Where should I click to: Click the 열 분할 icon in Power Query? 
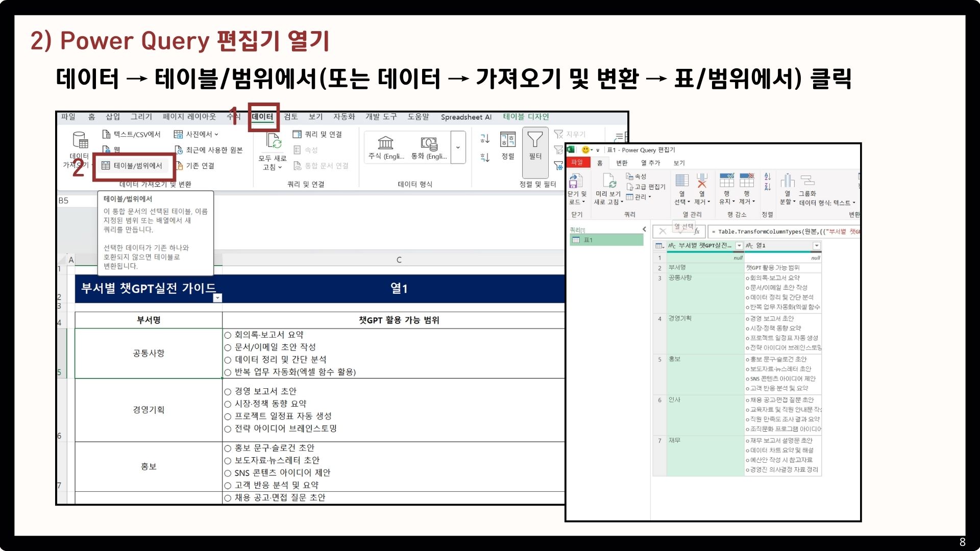click(x=787, y=181)
